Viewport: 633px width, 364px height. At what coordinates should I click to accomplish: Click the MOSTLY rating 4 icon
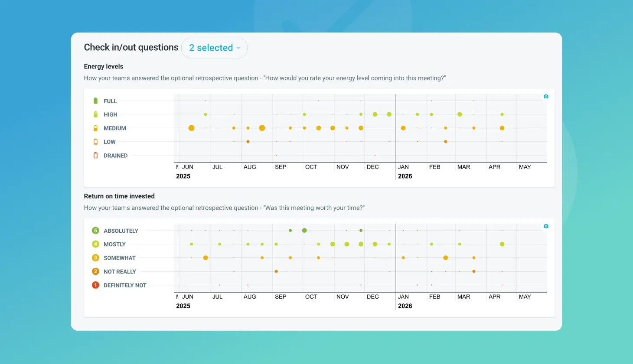[96, 244]
